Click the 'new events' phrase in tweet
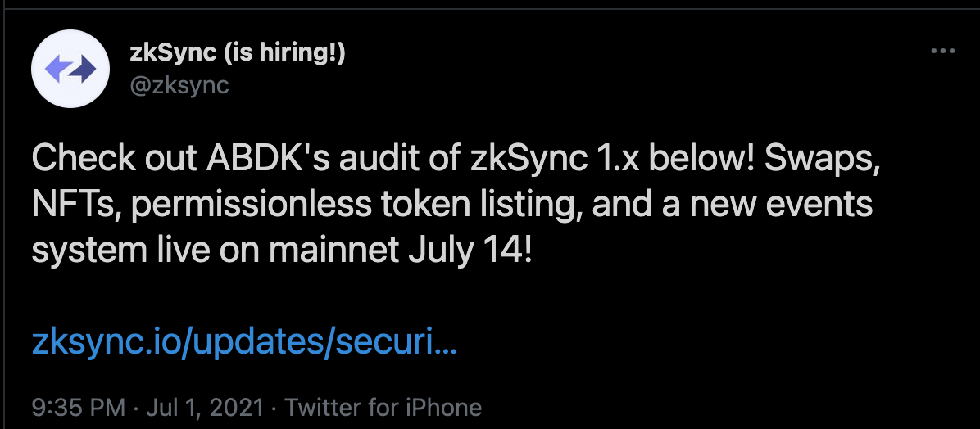 pos(781,205)
